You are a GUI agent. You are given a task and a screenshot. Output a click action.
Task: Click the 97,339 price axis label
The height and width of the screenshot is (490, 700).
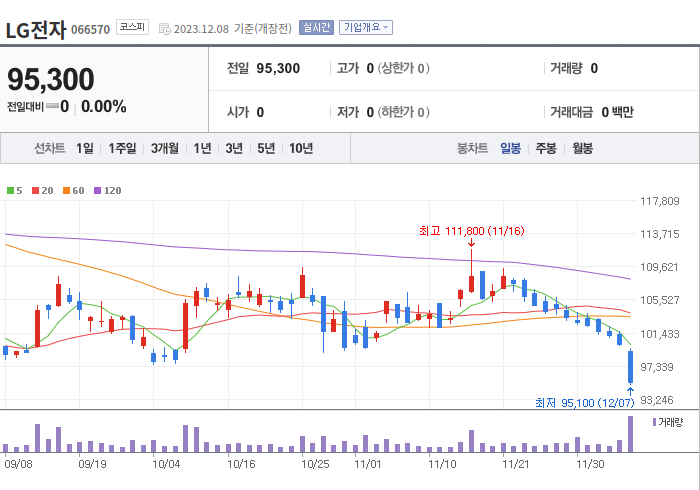[x=657, y=367]
